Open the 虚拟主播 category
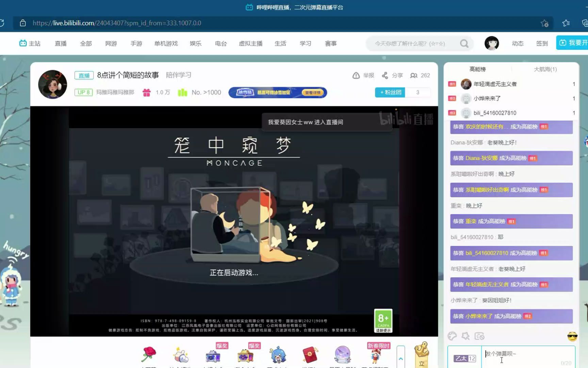Image resolution: width=588 pixels, height=368 pixels. coord(251,43)
